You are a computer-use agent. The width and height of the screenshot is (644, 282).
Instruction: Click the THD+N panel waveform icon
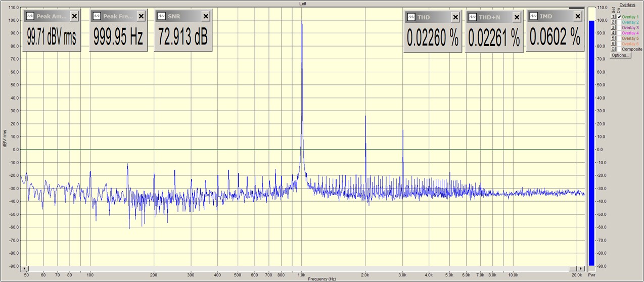pos(474,17)
